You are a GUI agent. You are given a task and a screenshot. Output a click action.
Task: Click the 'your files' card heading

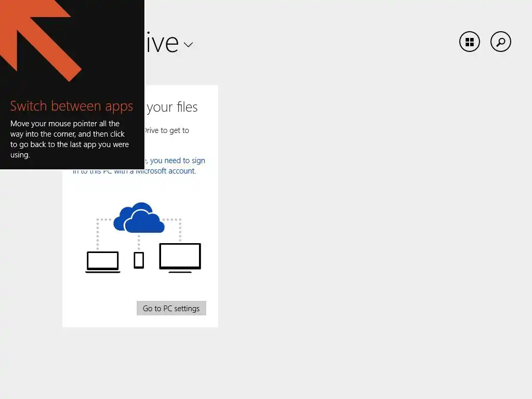(x=172, y=107)
